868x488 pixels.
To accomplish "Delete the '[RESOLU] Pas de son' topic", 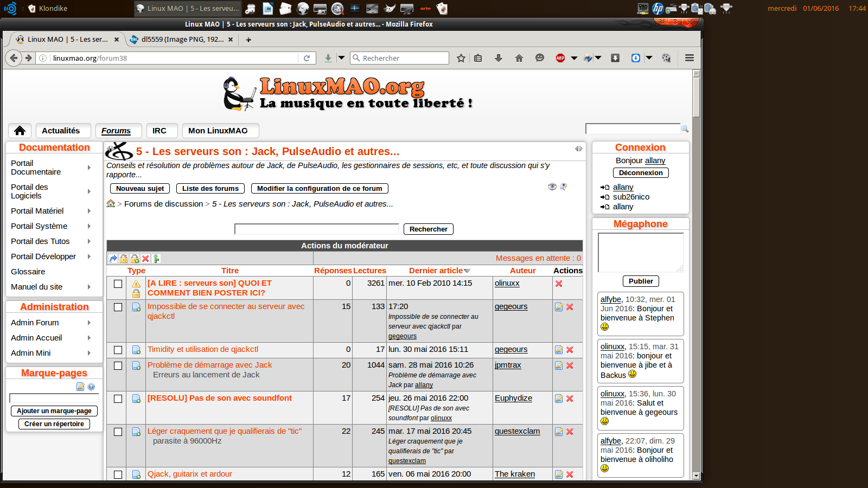I will pyautogui.click(x=570, y=399).
